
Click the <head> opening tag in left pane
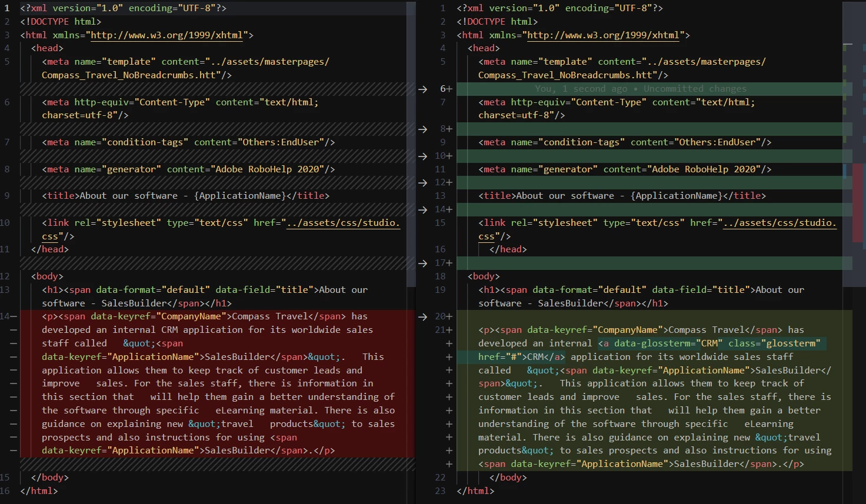47,48
